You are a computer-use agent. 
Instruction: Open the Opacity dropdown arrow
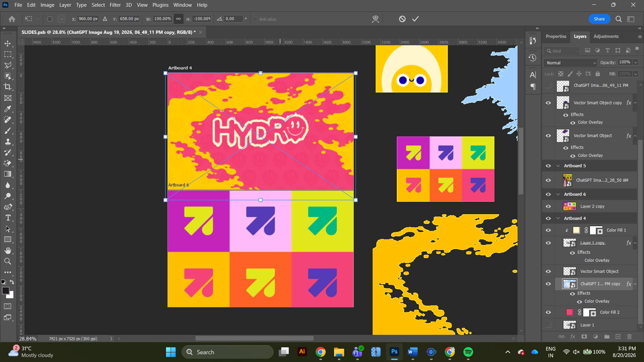point(636,62)
